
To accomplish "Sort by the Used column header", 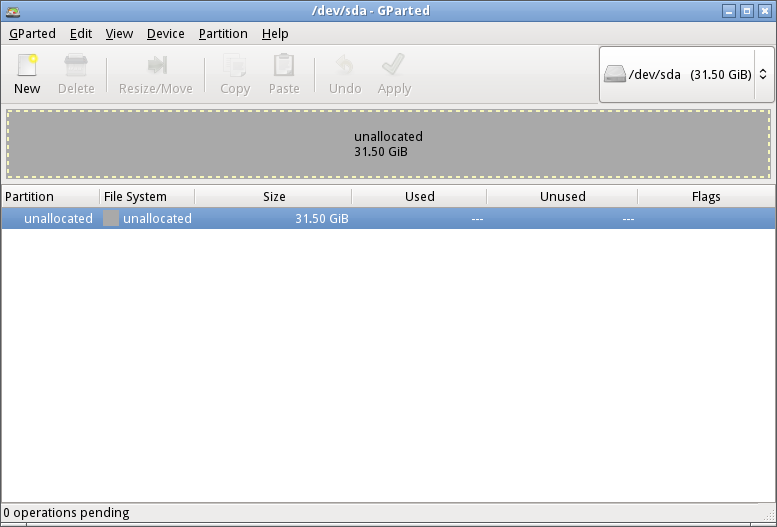I will click(x=419, y=196).
